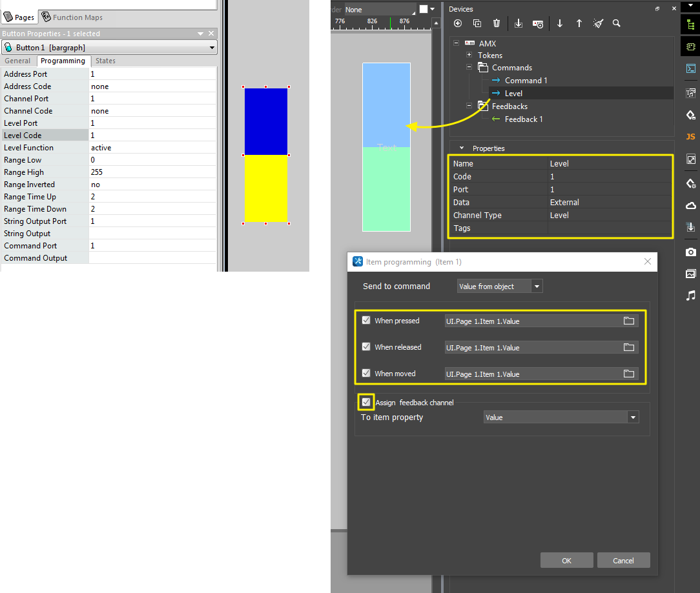Image resolution: width=700 pixels, height=593 pixels.
Task: Open the camera icon in right sidebar
Action: pyautogui.click(x=690, y=252)
